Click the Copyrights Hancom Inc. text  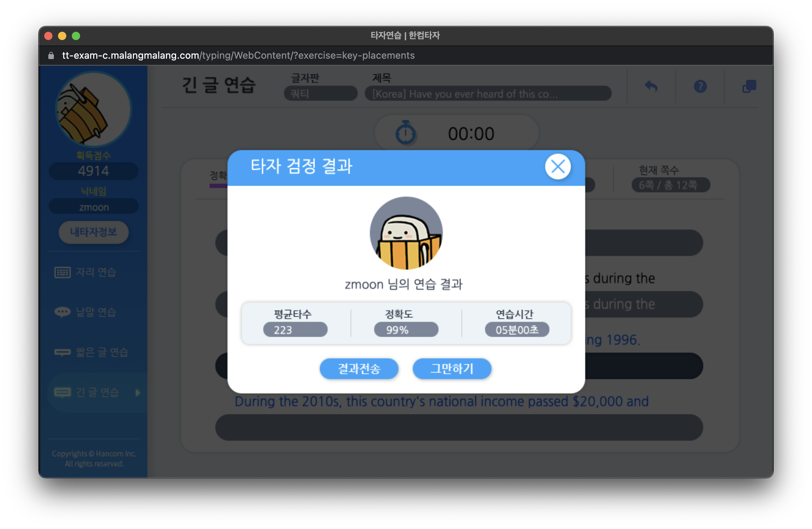94,458
